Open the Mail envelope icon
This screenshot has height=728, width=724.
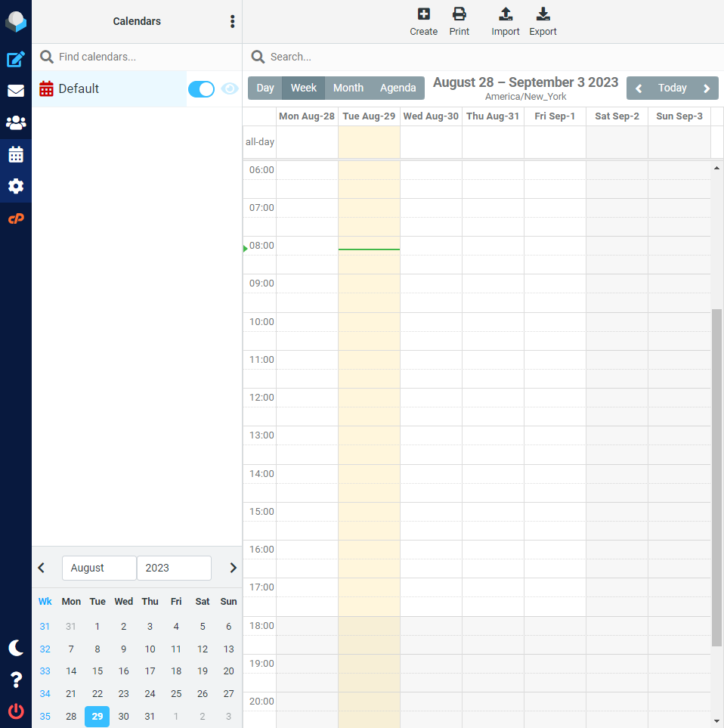click(16, 91)
